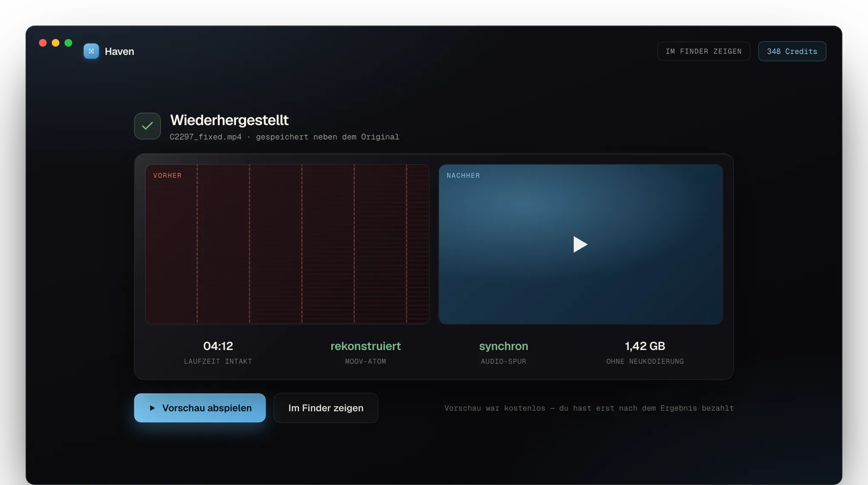The width and height of the screenshot is (868, 485).
Task: Click the Wiederhergestellt heading
Action: pos(229,120)
